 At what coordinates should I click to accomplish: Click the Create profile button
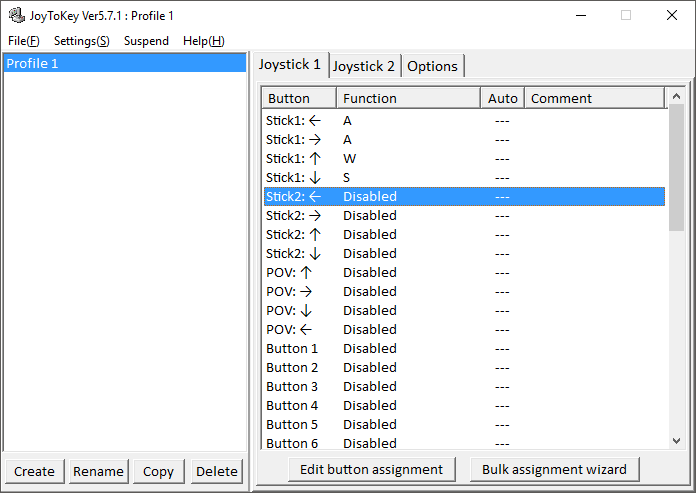(x=34, y=471)
